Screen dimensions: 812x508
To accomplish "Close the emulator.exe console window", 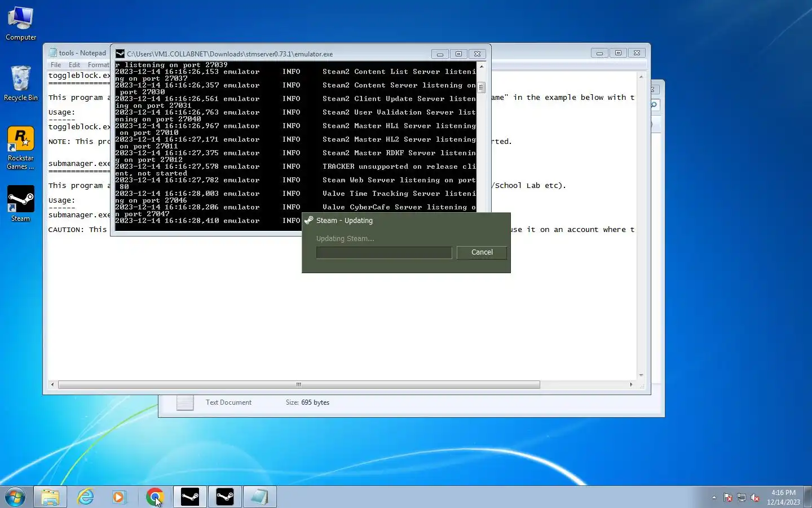I will click(x=477, y=54).
